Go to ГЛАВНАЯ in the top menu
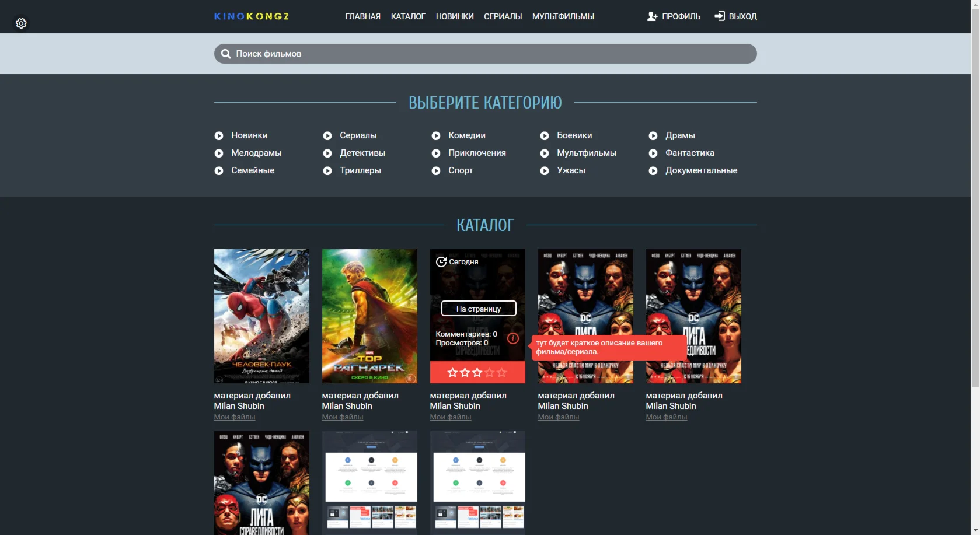980x535 pixels. coord(362,16)
